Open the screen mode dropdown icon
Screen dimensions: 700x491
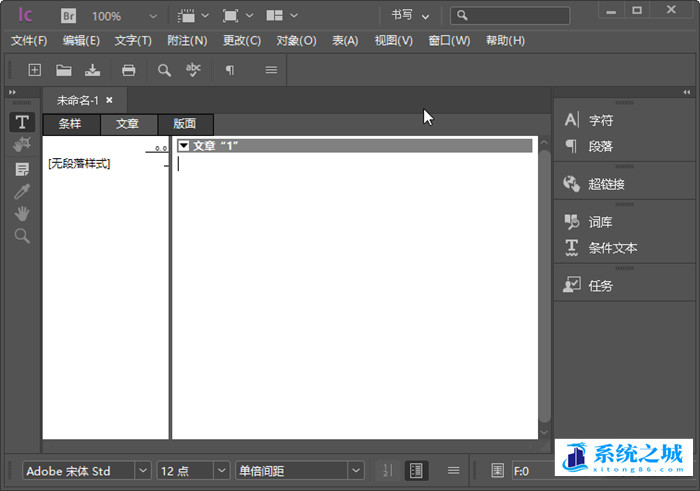(x=238, y=16)
